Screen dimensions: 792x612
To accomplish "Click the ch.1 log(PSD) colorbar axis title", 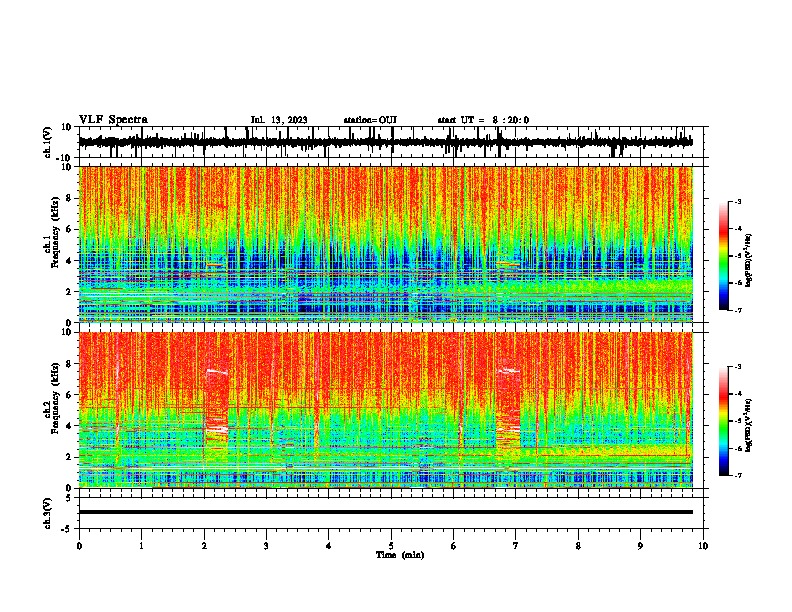I will (x=749, y=260).
